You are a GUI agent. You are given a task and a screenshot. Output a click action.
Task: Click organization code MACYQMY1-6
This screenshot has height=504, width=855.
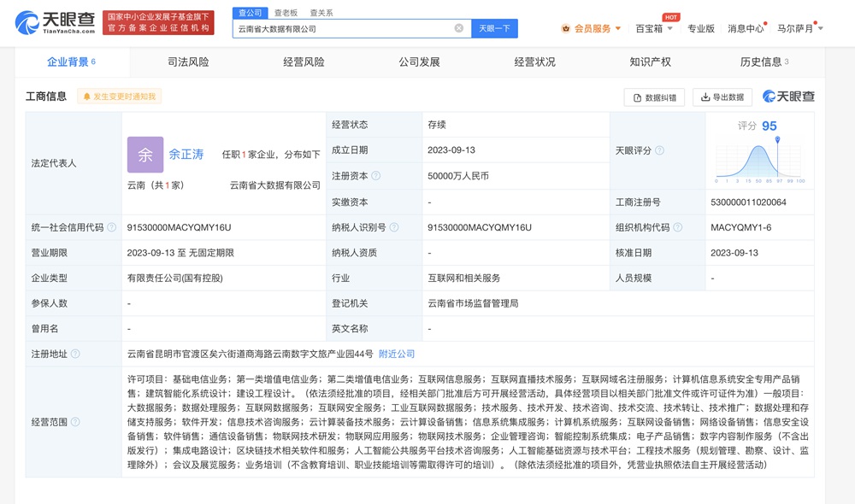741,227
